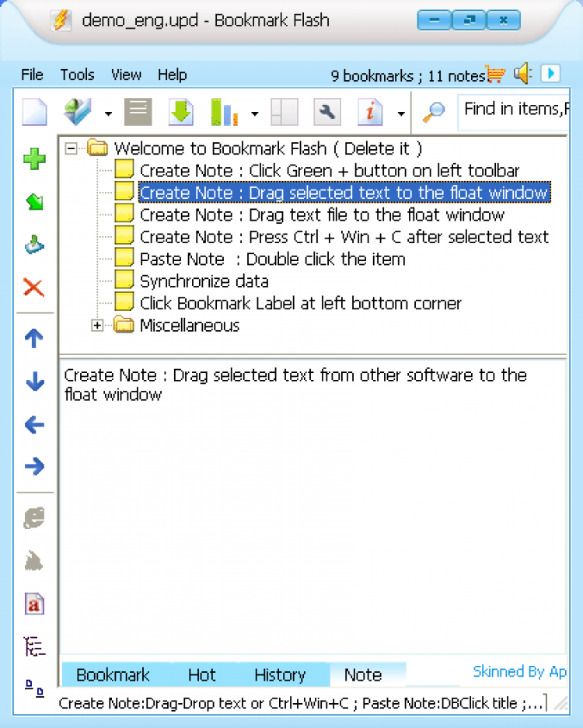Image resolution: width=583 pixels, height=728 pixels.
Task: Click the status bar hint text
Action: [301, 703]
